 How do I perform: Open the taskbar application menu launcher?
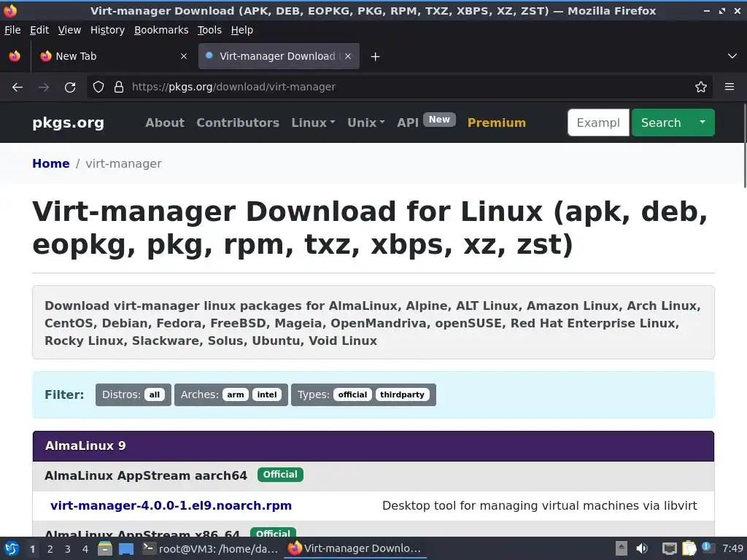coord(12,548)
